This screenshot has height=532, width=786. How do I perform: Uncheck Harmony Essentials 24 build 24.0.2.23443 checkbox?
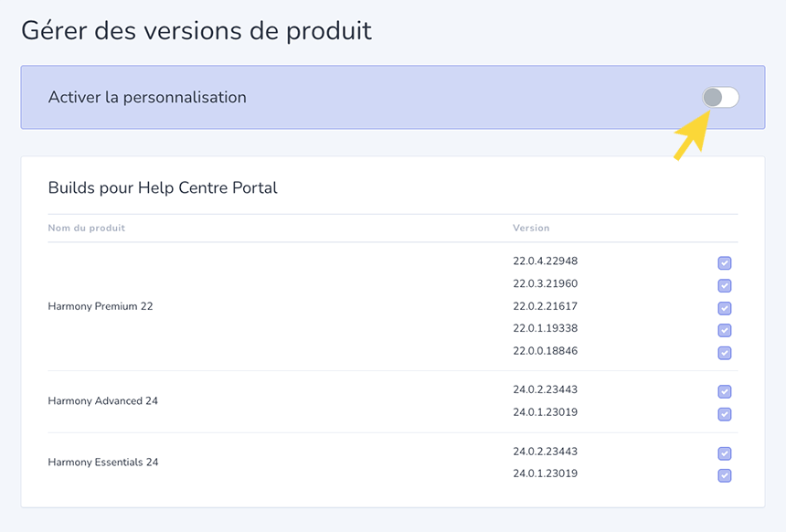725,453
